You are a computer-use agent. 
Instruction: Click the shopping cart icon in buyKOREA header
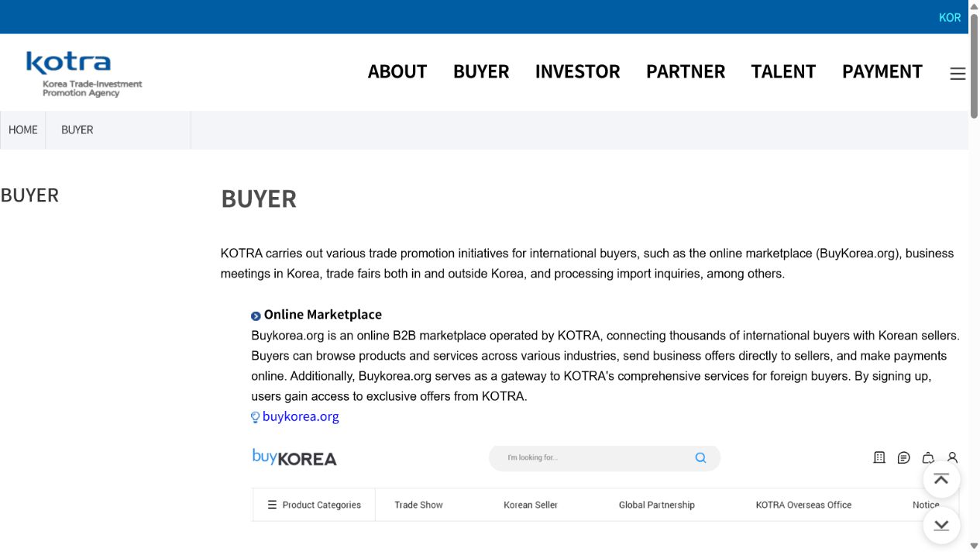[x=928, y=457]
